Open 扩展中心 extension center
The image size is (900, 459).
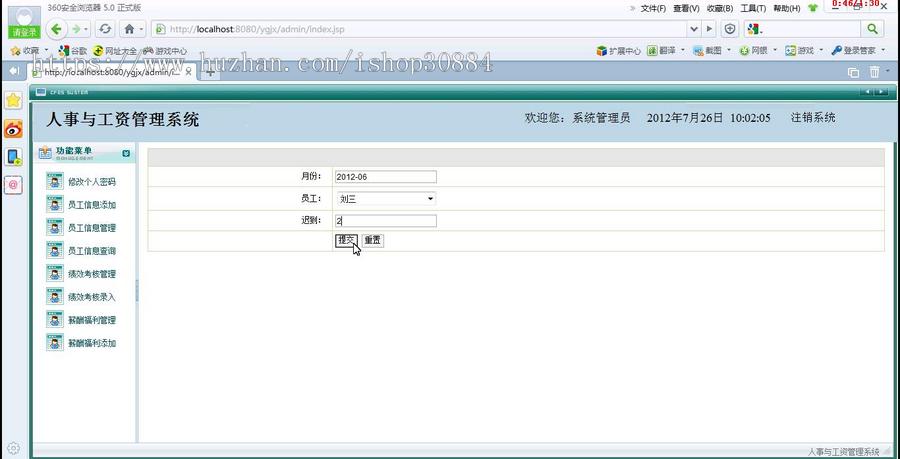[x=618, y=50]
